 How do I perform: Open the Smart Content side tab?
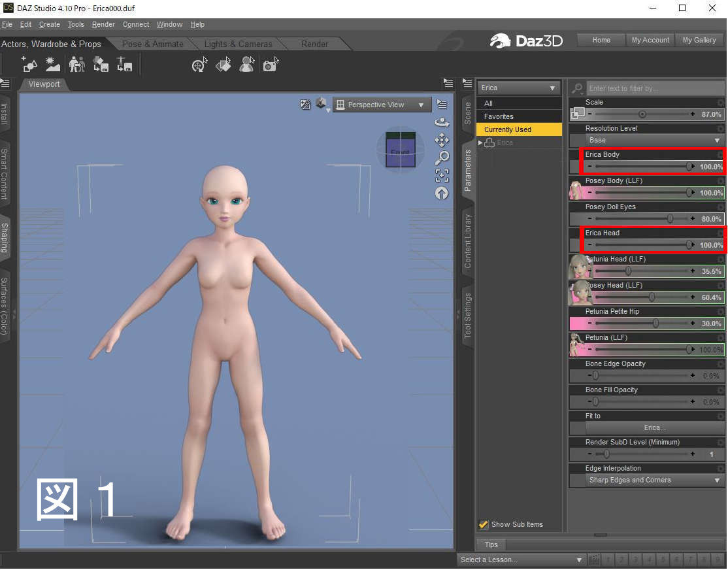pos(5,174)
